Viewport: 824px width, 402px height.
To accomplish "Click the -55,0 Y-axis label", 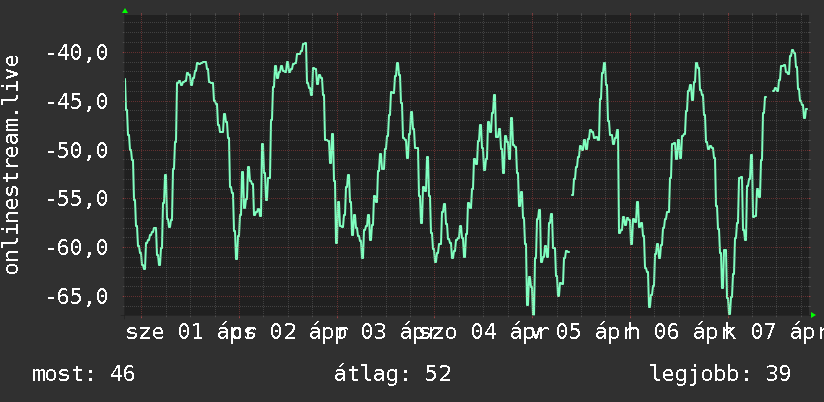I will pyautogui.click(x=77, y=199).
